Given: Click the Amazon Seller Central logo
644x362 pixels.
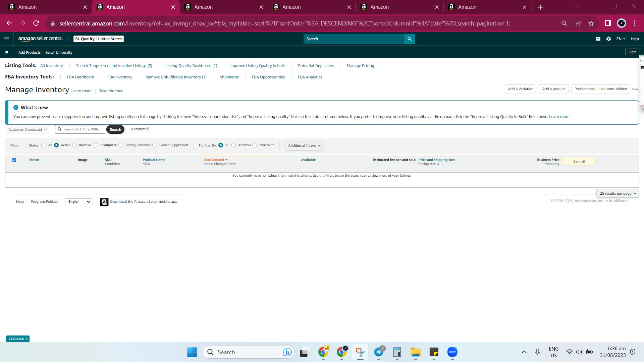Looking at the screenshot, I should pyautogui.click(x=41, y=39).
